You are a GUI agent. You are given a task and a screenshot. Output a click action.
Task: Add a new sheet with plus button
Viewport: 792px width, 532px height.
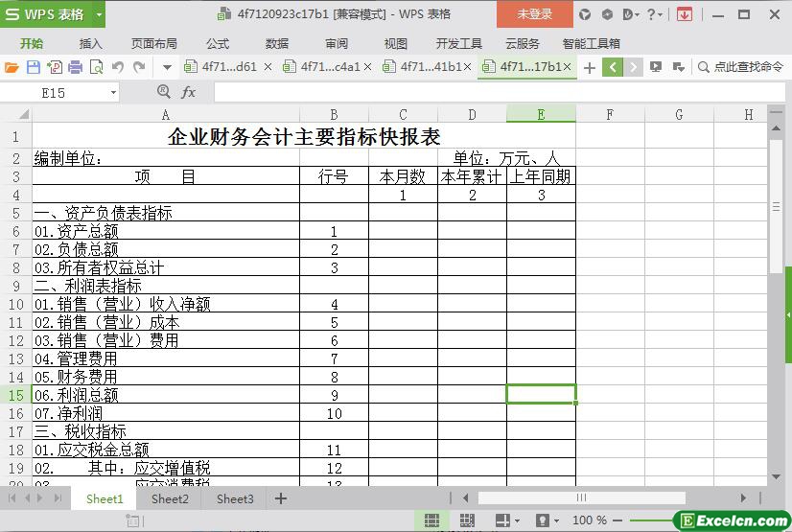coord(281,498)
